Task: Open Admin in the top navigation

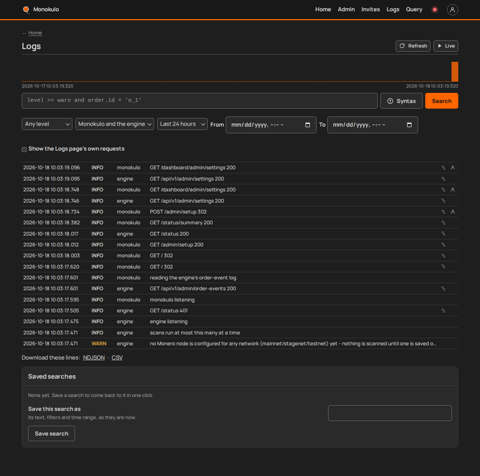Action: (x=346, y=10)
